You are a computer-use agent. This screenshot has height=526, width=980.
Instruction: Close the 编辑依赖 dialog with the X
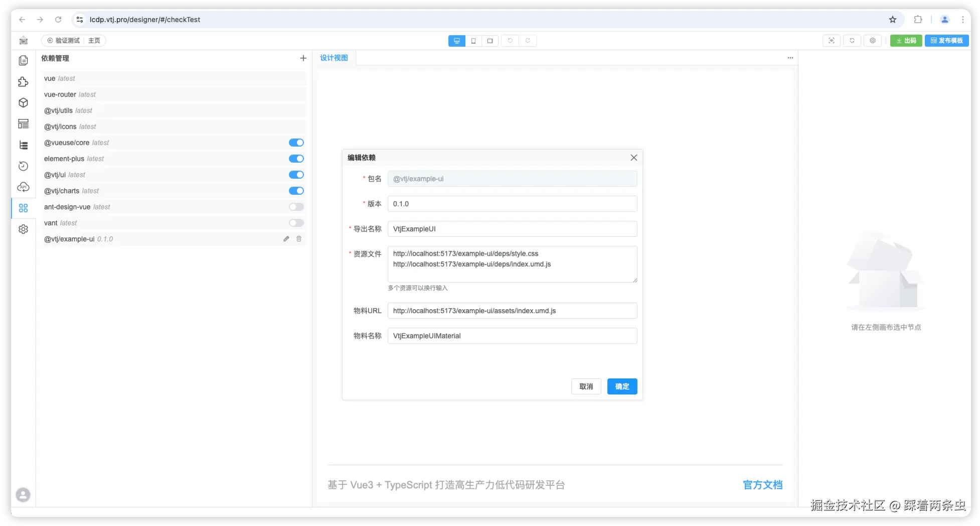click(634, 158)
